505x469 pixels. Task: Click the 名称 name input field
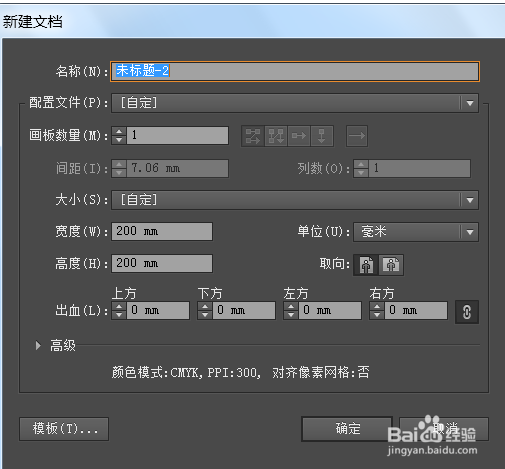coord(295,71)
